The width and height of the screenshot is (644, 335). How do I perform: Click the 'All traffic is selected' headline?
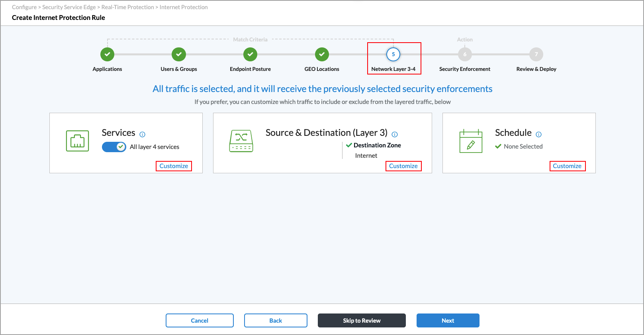pyautogui.click(x=323, y=89)
